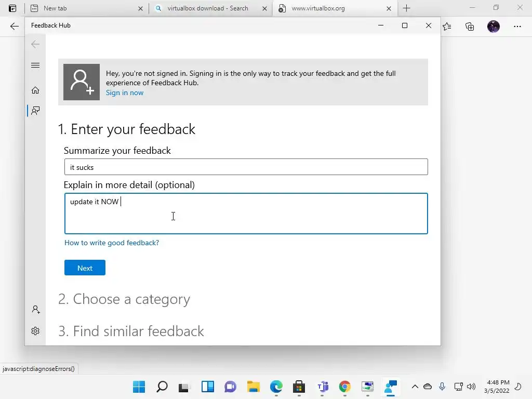532x399 pixels.
Task: Click the add-user avatar image in banner
Action: pyautogui.click(x=82, y=82)
